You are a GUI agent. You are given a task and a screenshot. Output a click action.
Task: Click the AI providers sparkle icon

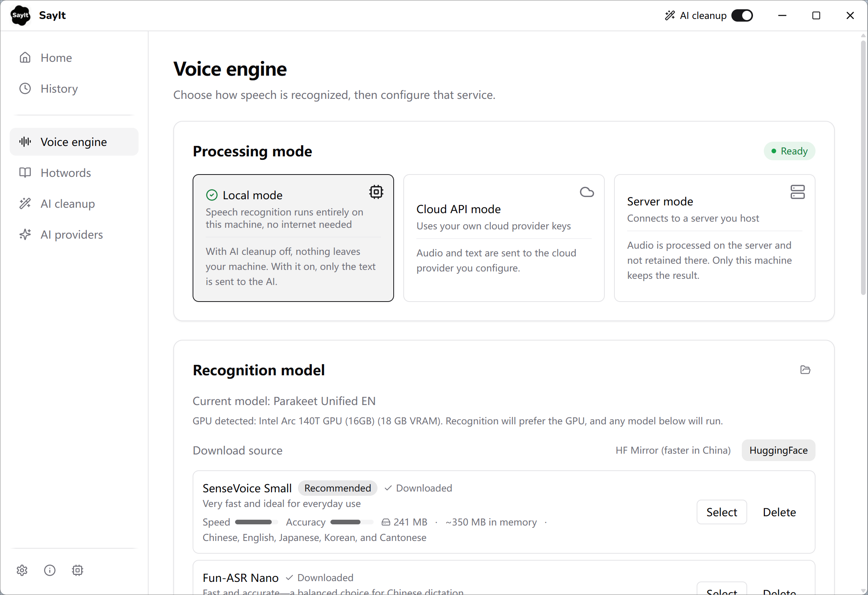pos(25,234)
